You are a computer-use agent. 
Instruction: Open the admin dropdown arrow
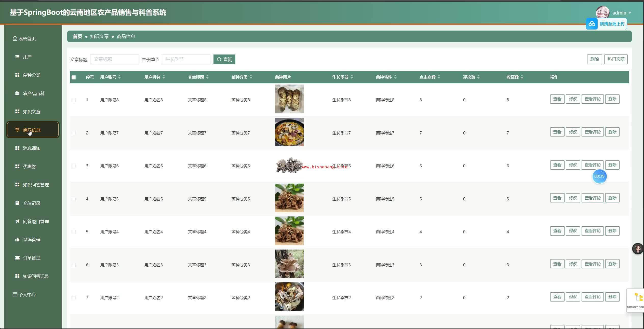(x=630, y=13)
